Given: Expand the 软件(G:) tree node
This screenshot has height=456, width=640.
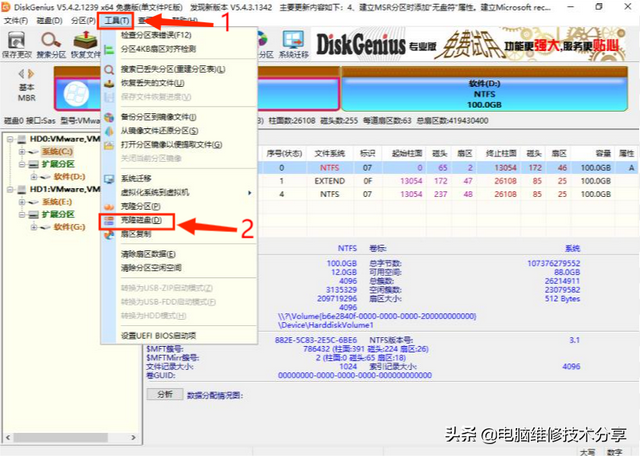Looking at the screenshot, I should click(x=34, y=227).
